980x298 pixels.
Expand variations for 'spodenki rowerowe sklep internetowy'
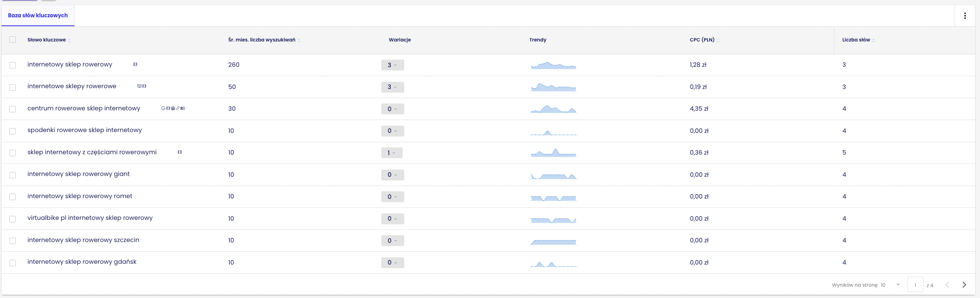click(393, 131)
